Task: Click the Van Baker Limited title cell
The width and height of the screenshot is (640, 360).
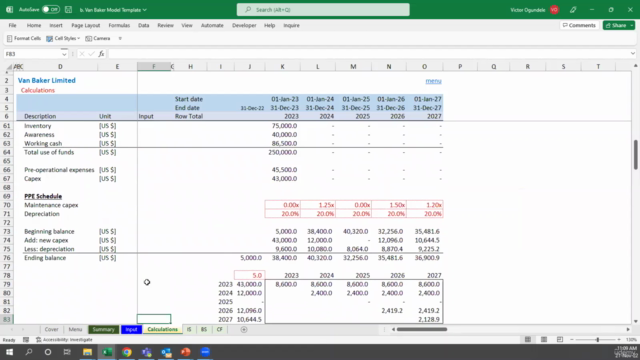Action: (x=47, y=80)
